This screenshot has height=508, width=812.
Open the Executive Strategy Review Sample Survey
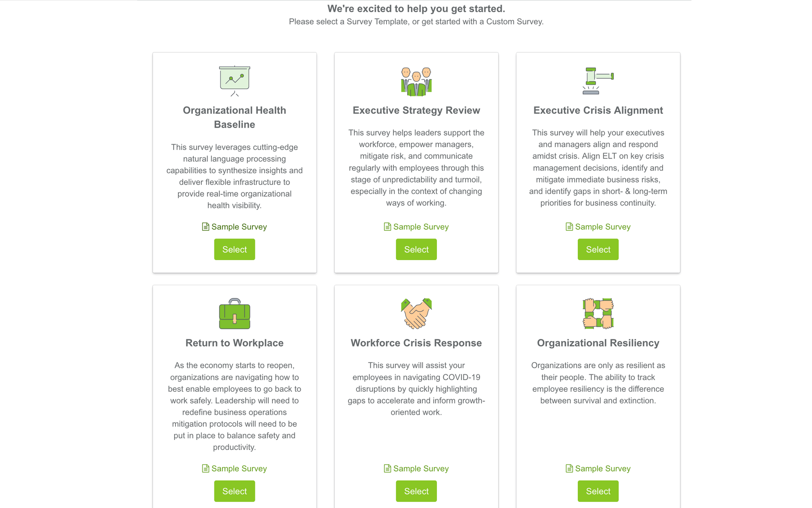[x=421, y=227]
